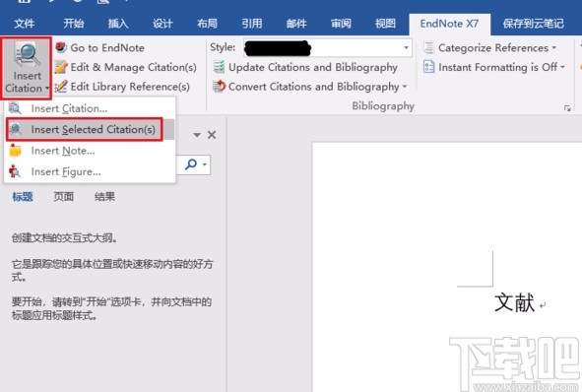Select the 页面 navigation tab
Viewport: 582px width, 392px height.
click(63, 196)
